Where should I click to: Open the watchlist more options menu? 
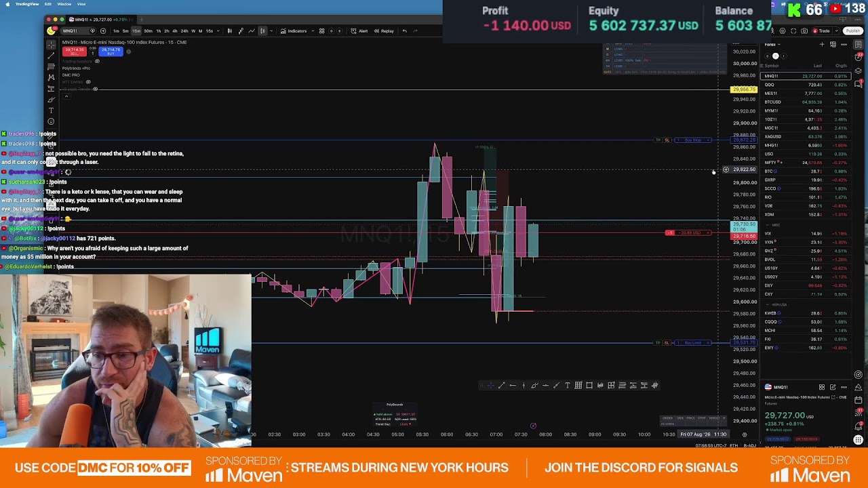click(844, 45)
